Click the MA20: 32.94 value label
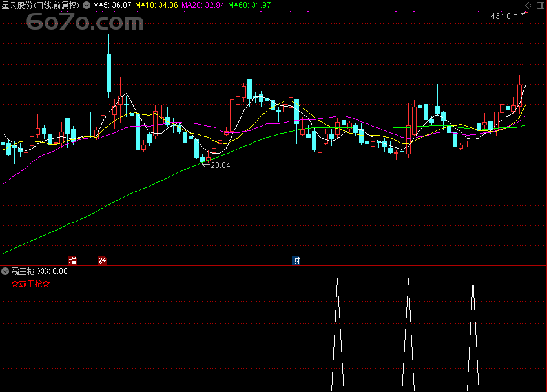The height and width of the screenshot is (392, 547). (203, 5)
